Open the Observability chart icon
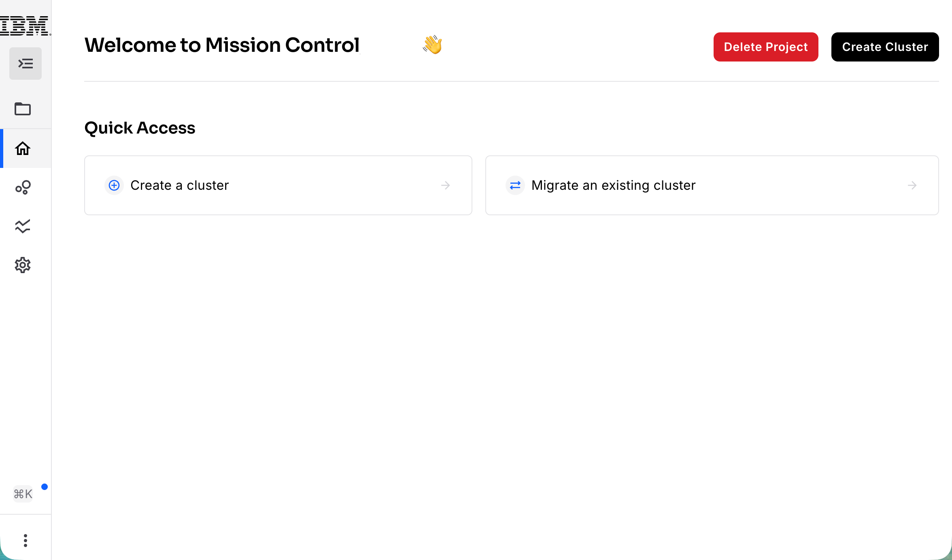This screenshot has height=560, width=952. pos(23,226)
